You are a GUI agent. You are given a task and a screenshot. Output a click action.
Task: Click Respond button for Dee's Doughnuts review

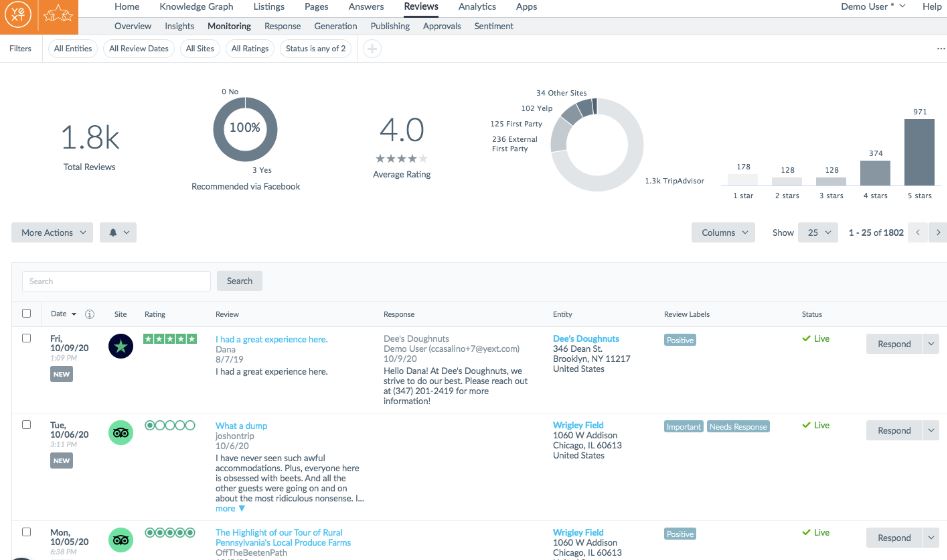click(x=894, y=344)
